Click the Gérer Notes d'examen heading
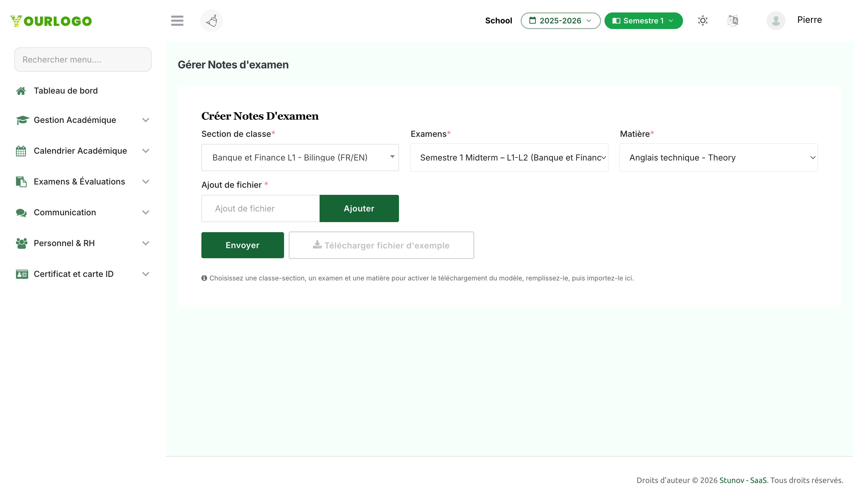Viewport: 853px width, 504px height. click(x=233, y=65)
